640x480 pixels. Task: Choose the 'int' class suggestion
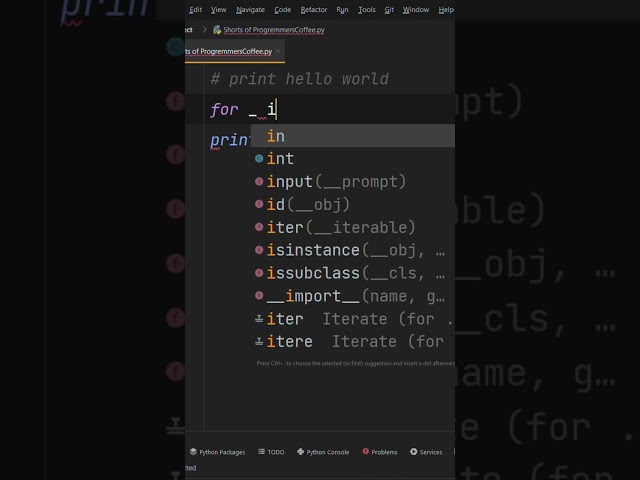click(x=353, y=158)
